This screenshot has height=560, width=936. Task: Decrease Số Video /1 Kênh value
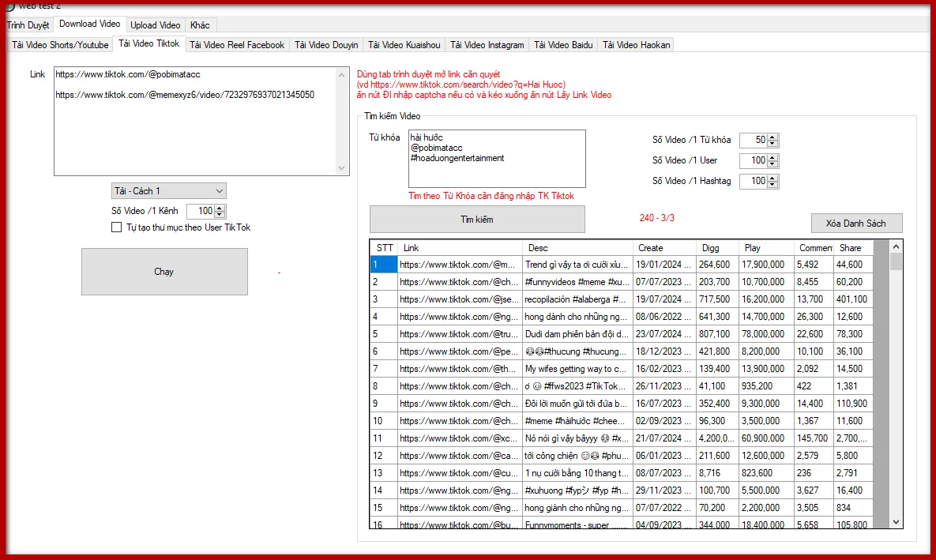coord(220,214)
